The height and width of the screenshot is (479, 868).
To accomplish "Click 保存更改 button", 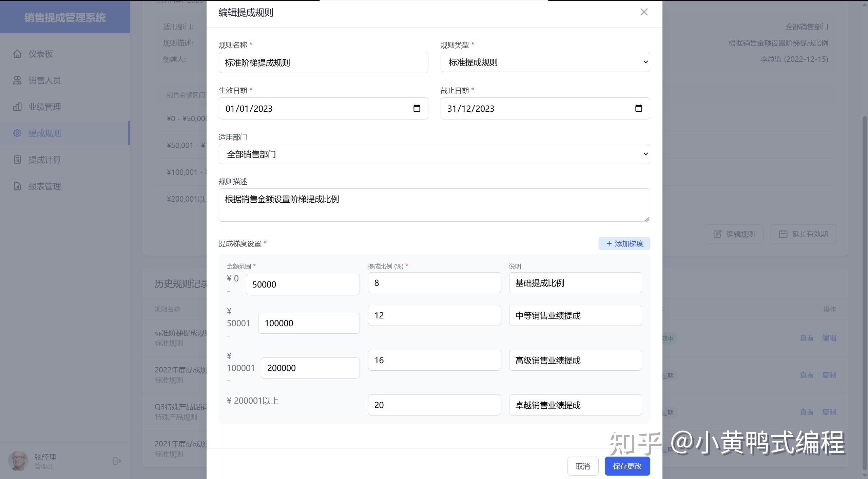I will click(x=627, y=466).
